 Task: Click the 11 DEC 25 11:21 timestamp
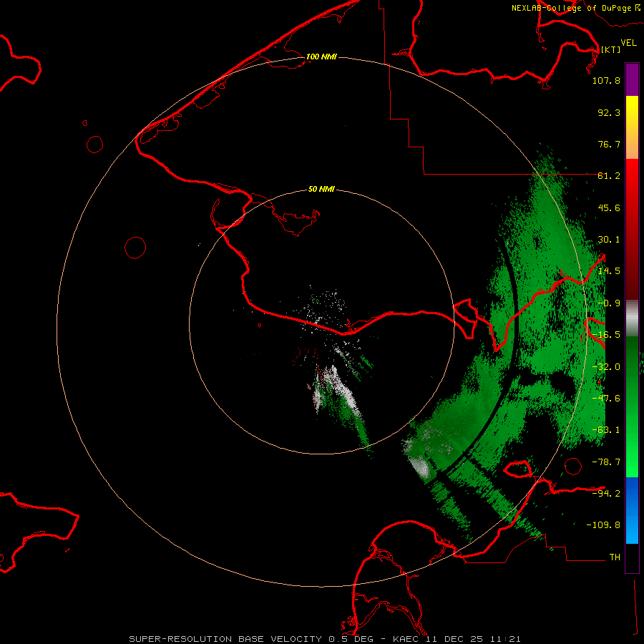click(473, 639)
